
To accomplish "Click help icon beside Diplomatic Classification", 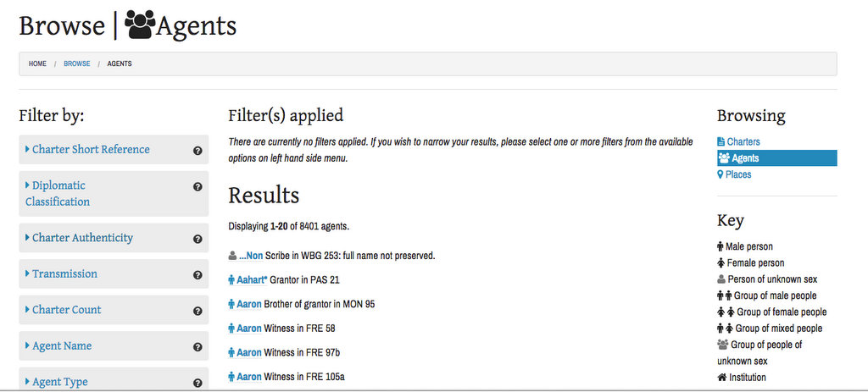I will 198,187.
